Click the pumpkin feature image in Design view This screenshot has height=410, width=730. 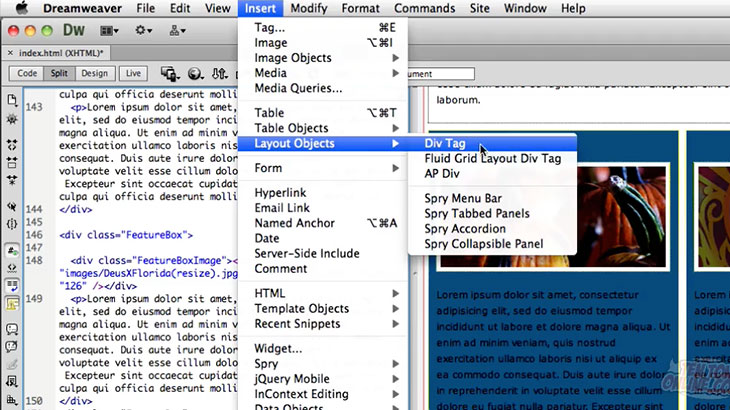(621, 216)
